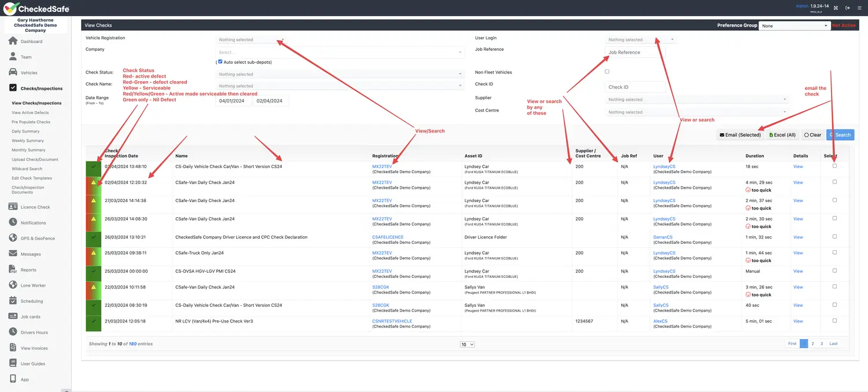Toggle Auto select sub-depots checkbox
868x392 pixels.
coord(220,62)
